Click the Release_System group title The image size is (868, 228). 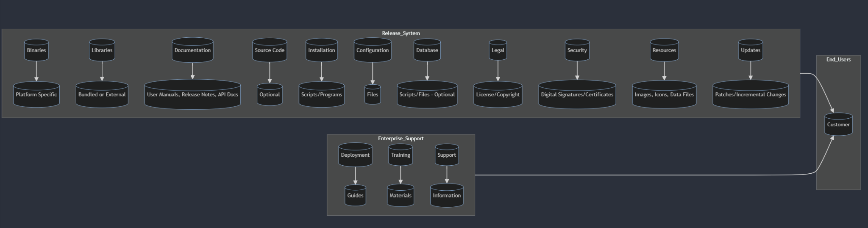tap(401, 33)
